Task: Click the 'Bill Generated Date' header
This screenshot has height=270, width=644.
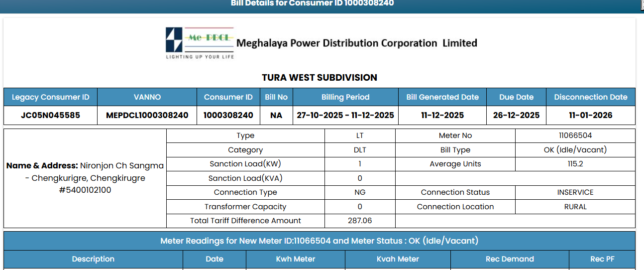Action: coord(442,97)
